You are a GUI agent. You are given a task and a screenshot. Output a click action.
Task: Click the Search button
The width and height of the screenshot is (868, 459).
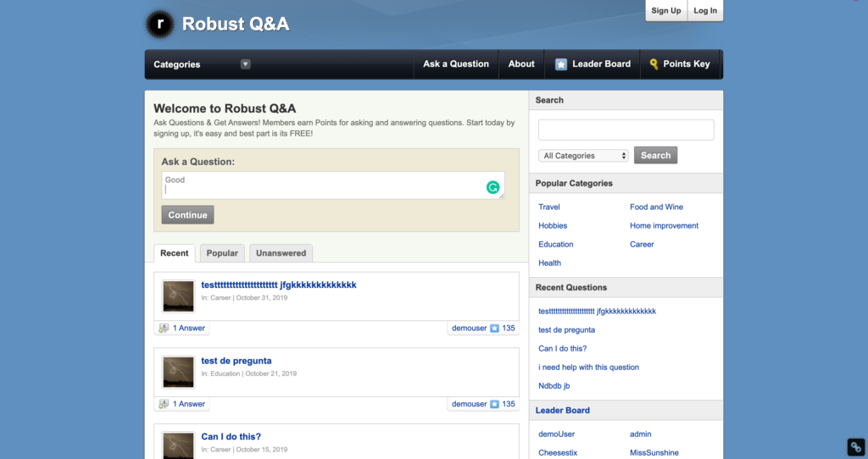tap(655, 156)
